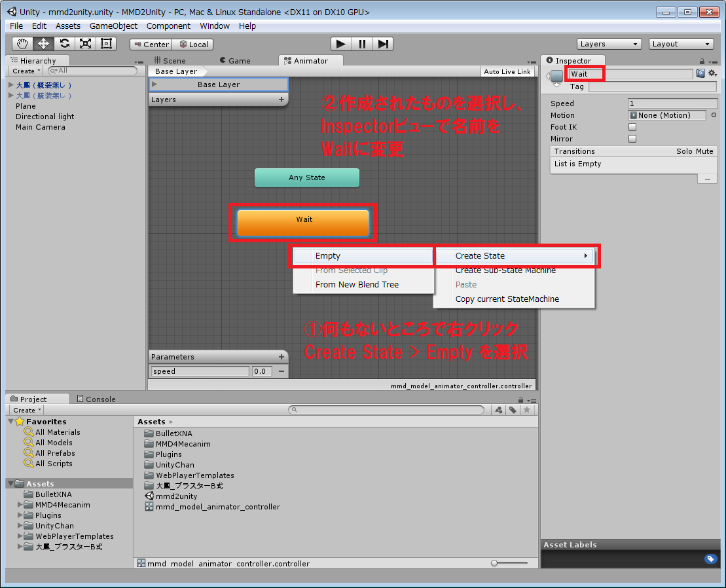Open the GameObject menu
This screenshot has width=726, height=588.
click(113, 26)
